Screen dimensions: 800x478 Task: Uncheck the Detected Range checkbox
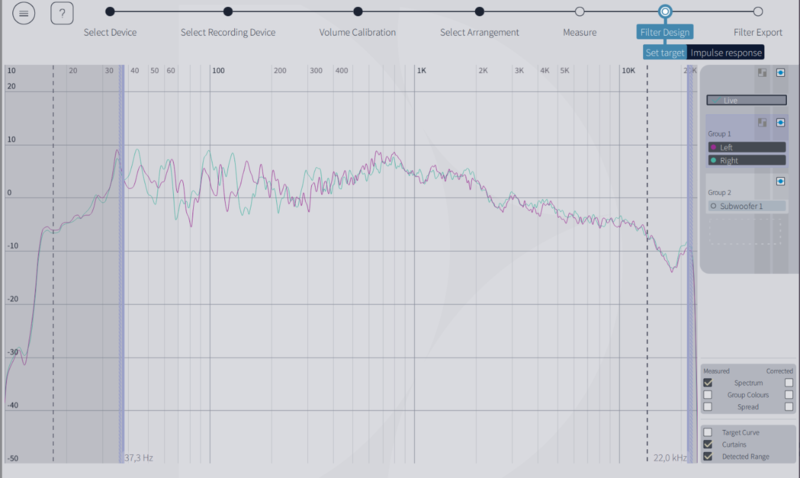708,456
